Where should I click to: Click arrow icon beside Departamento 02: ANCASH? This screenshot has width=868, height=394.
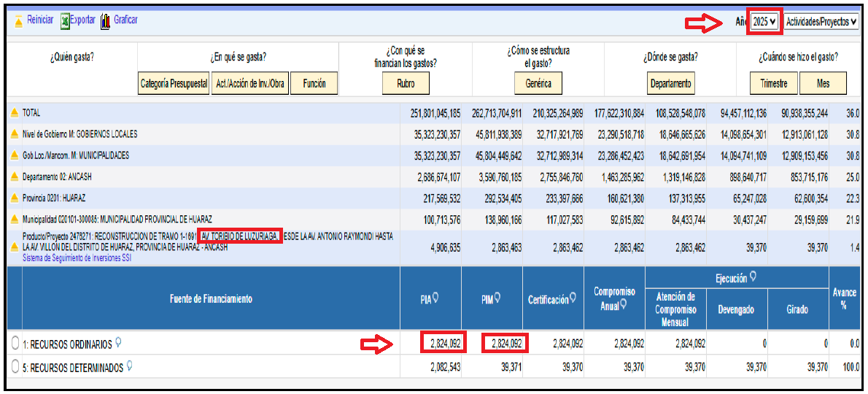(x=15, y=177)
